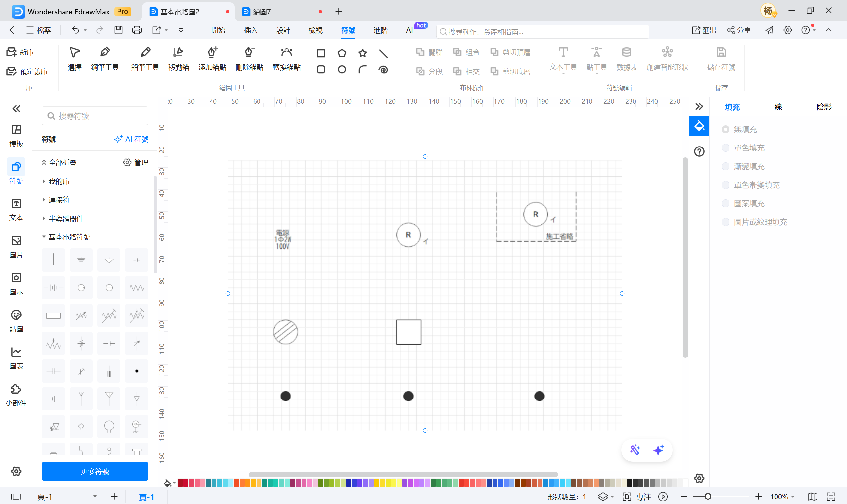
Task: Click the 搜尋符號 search field
Action: 95,116
